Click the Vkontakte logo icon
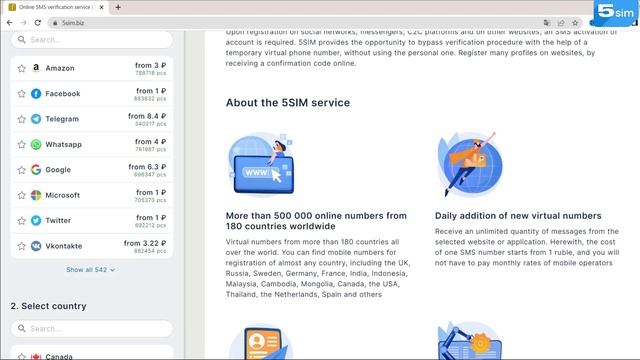The width and height of the screenshot is (640, 360). tap(36, 246)
